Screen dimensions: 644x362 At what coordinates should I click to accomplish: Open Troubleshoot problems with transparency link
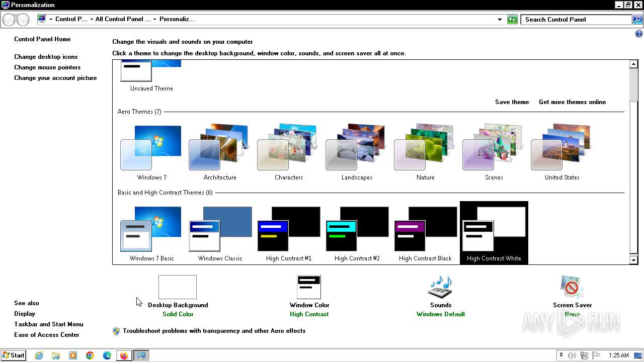pos(214,331)
